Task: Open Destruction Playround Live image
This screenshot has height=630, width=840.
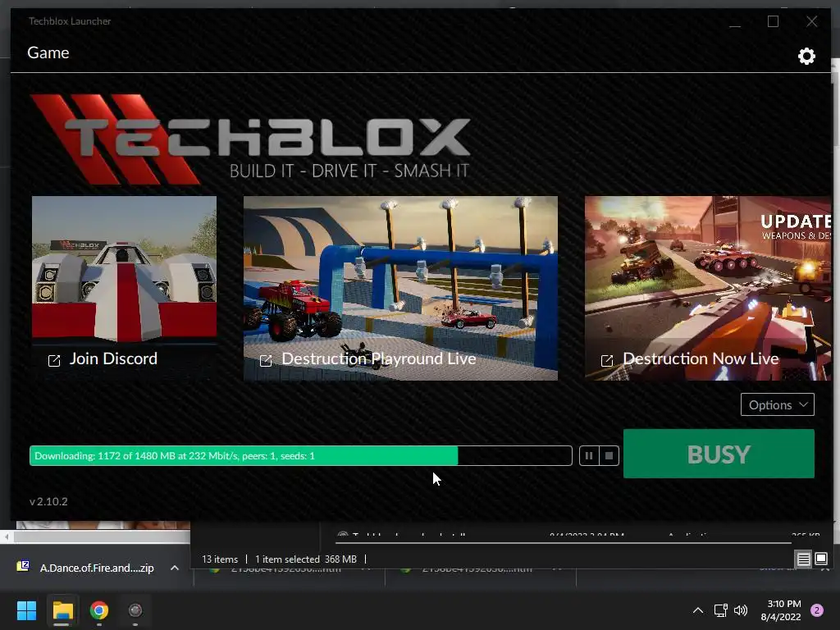Action: pos(400,288)
